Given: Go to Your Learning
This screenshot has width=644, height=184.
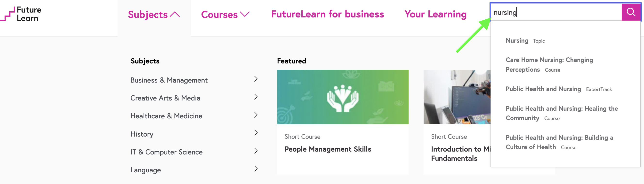Looking at the screenshot, I should point(435,14).
